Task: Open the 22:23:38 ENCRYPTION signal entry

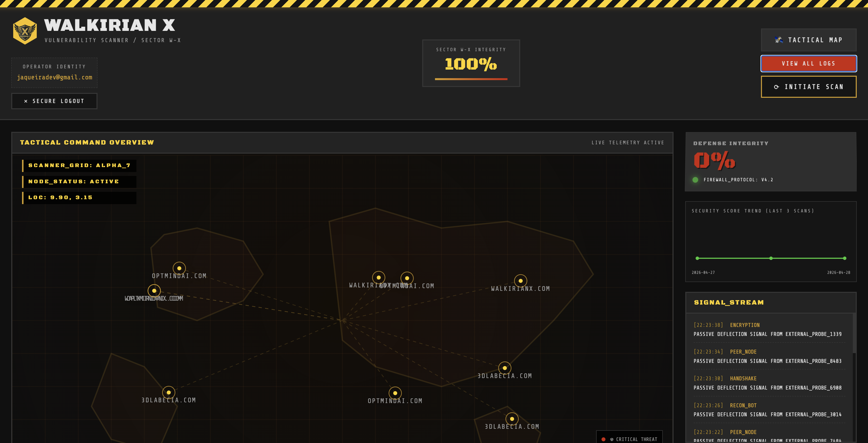Action: (x=769, y=330)
